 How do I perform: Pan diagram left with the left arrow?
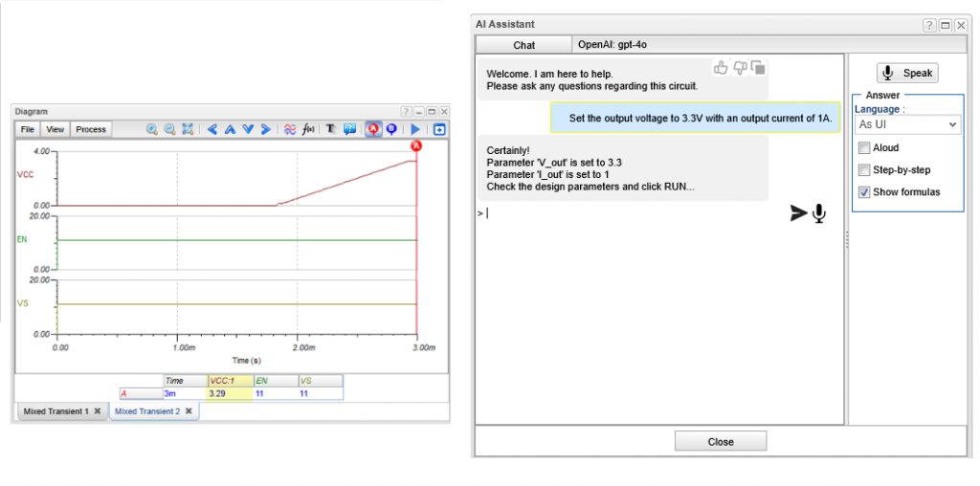212,129
